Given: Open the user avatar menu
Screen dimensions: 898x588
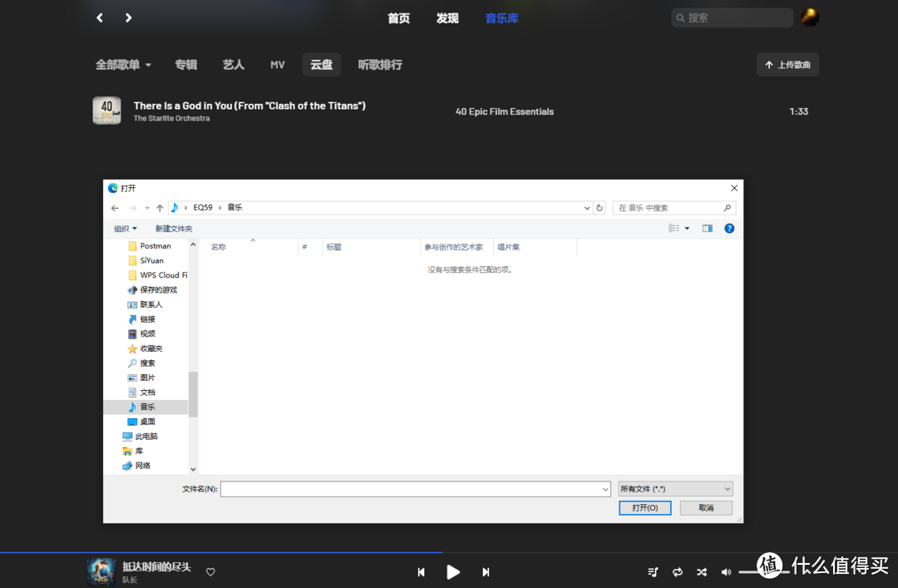Looking at the screenshot, I should (810, 17).
